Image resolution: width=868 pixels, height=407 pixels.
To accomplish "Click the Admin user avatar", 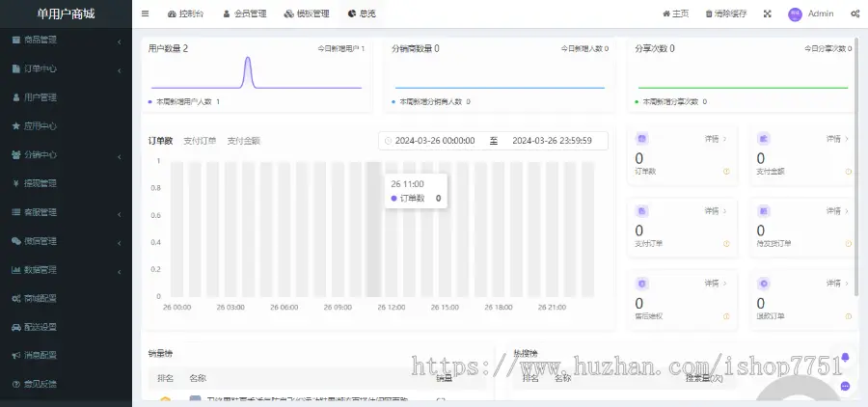I will (795, 14).
